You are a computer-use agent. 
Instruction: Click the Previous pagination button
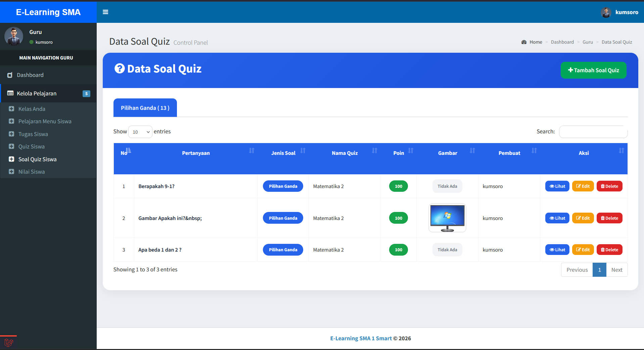577,270
